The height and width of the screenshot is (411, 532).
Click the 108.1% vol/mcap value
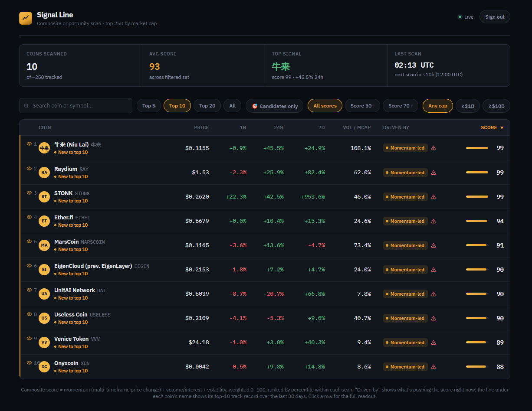(361, 148)
